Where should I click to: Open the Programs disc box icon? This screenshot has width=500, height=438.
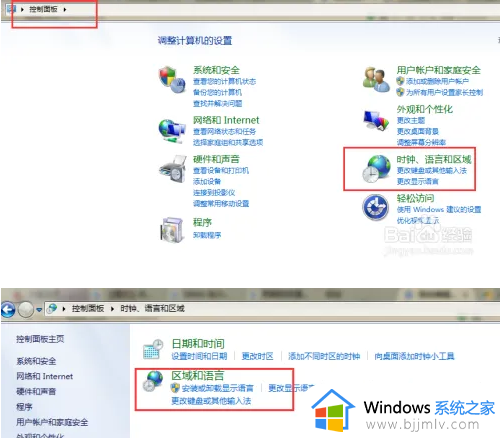coord(172,230)
